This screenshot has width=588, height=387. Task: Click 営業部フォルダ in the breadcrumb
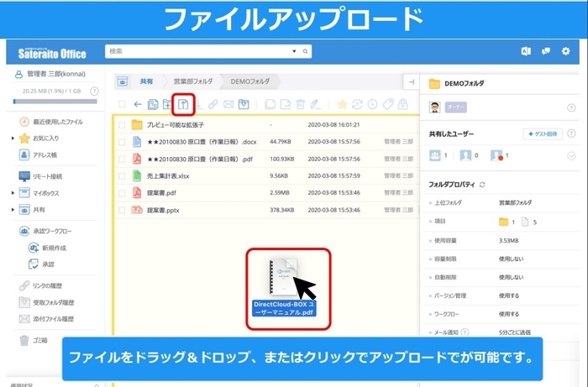(192, 81)
